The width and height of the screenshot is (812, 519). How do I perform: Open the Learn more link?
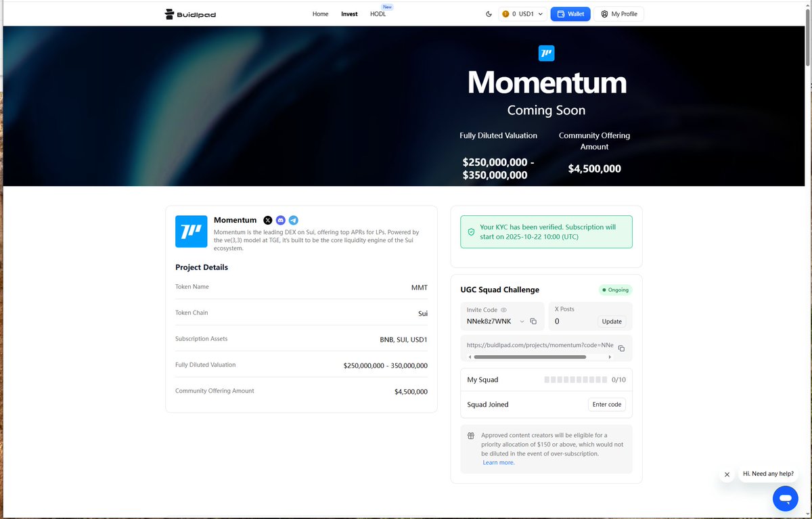[499, 463]
